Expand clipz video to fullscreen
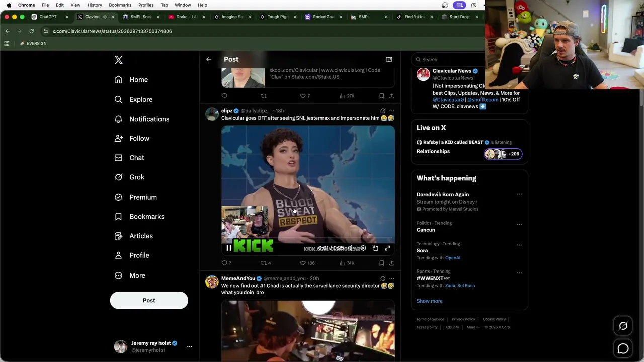The width and height of the screenshot is (644, 362). [x=387, y=248]
